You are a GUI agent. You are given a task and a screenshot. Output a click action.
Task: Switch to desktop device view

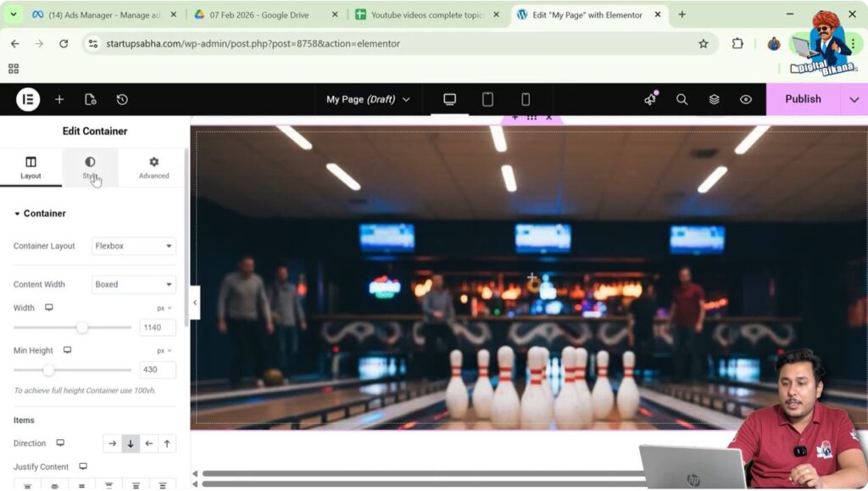tap(450, 99)
